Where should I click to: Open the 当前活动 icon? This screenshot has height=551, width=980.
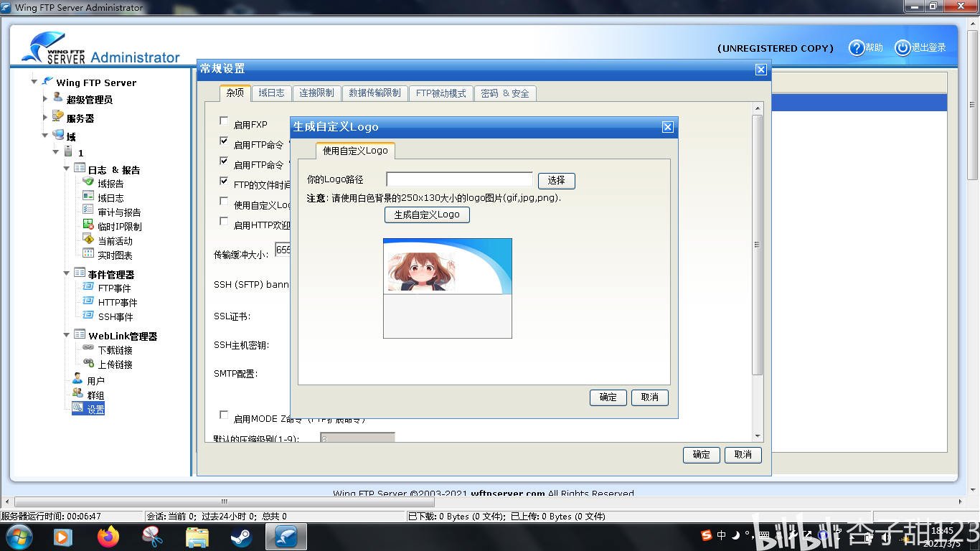[88, 239]
